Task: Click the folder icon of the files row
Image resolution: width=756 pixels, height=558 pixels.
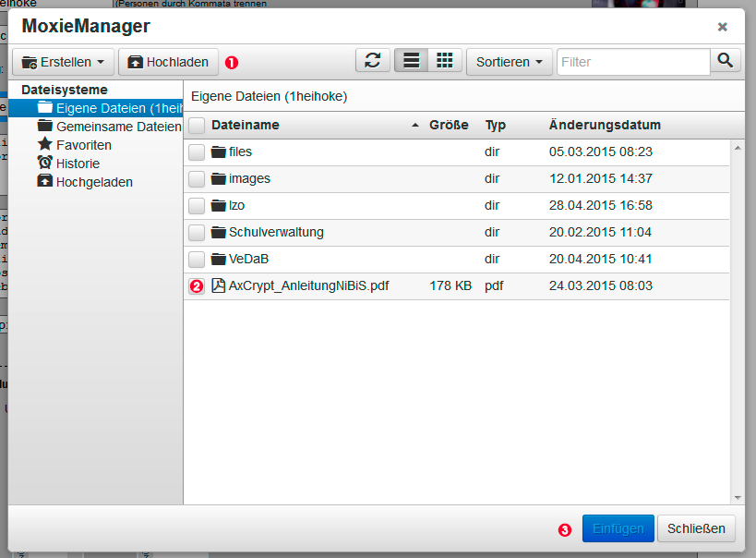Action: tap(219, 152)
